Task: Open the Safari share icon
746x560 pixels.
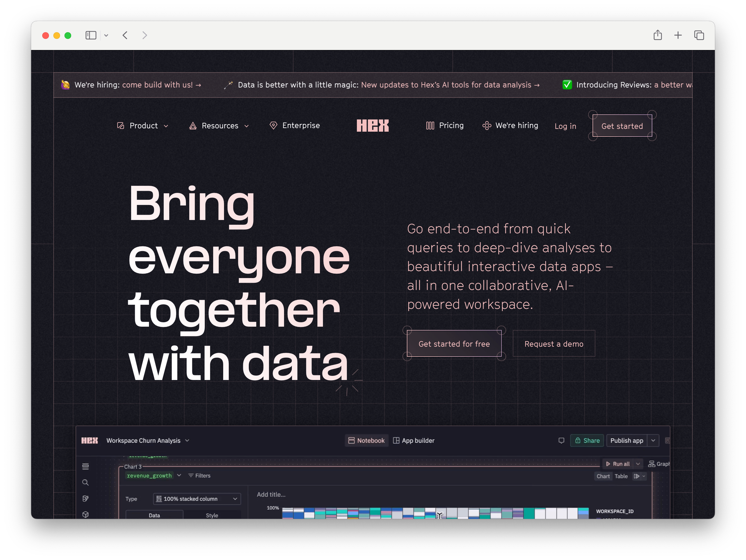Action: [657, 35]
